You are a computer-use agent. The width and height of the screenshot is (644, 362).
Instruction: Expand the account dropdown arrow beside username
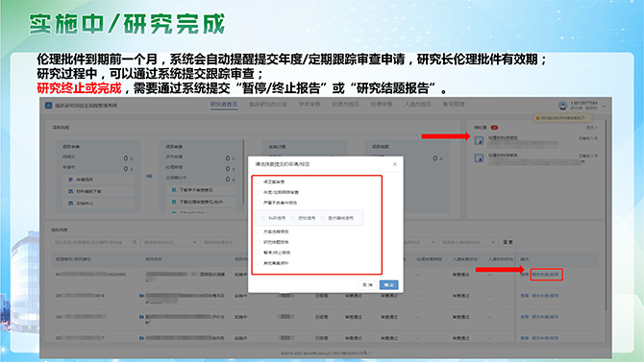[x=605, y=106]
